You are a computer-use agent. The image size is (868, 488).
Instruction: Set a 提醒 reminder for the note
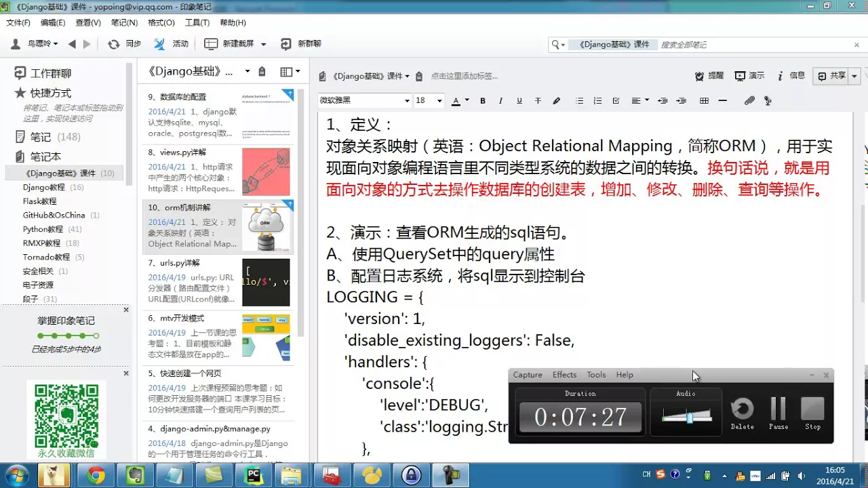point(710,76)
